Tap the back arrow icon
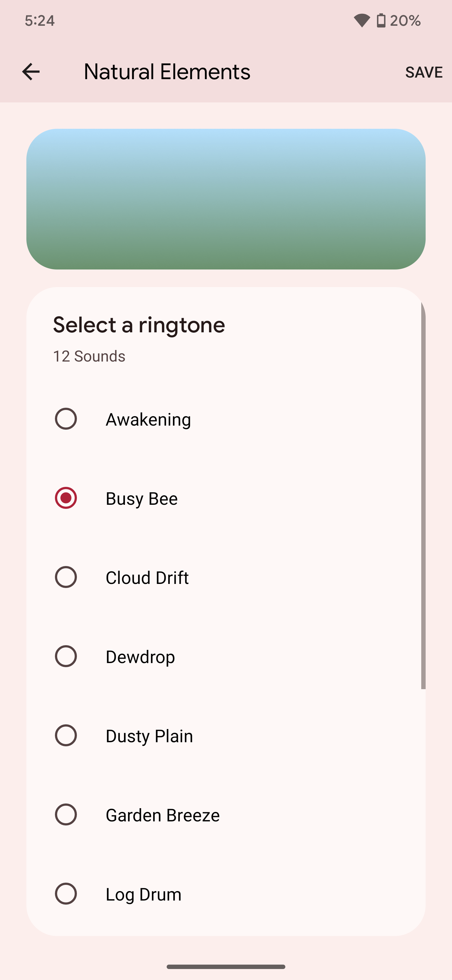This screenshot has height=980, width=452. pos(31,72)
